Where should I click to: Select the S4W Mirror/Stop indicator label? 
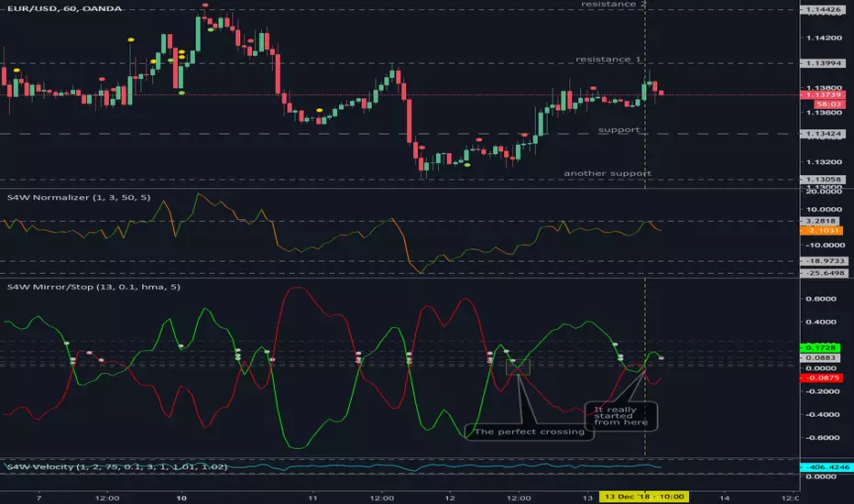pyautogui.click(x=93, y=287)
